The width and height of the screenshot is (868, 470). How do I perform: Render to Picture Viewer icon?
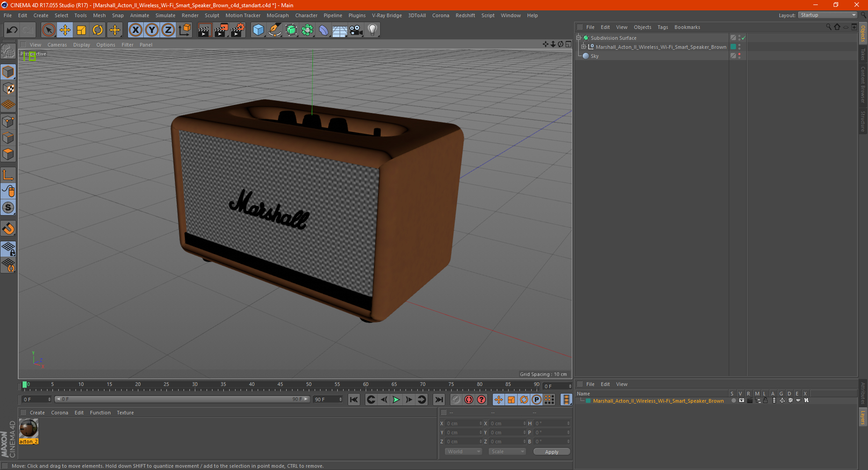click(x=221, y=30)
